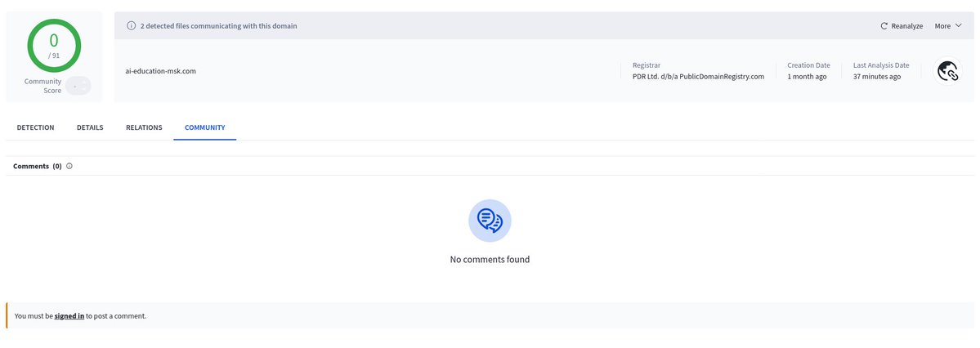Click the Last Analysis Date label
This screenshot has height=348, width=980.
tap(881, 65)
